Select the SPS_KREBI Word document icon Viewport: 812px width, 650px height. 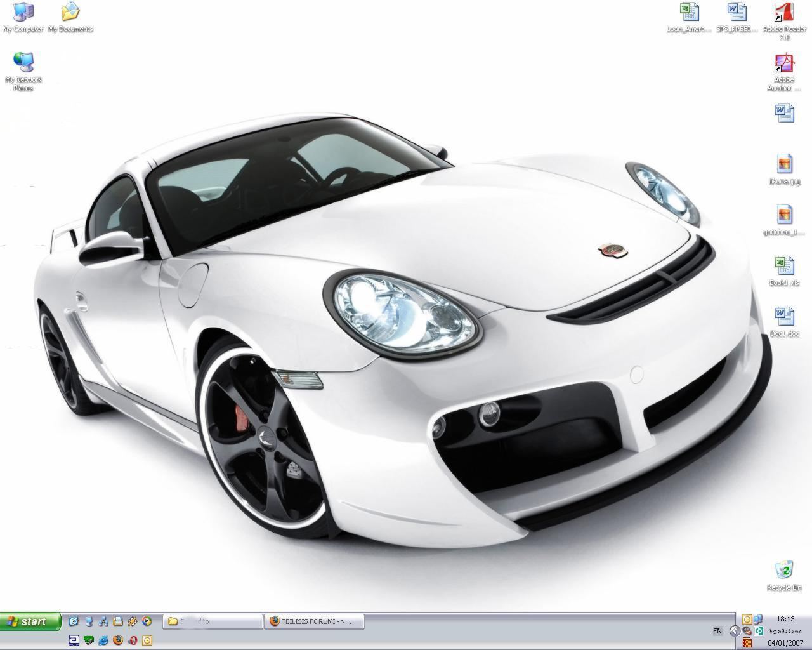(x=737, y=13)
